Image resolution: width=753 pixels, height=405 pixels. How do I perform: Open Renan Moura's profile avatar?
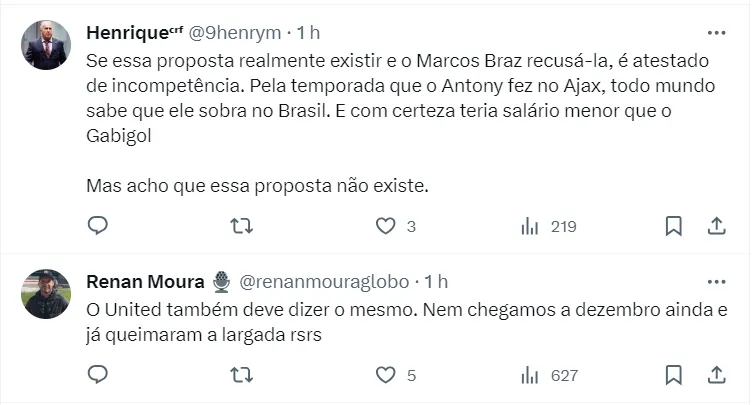[46, 294]
